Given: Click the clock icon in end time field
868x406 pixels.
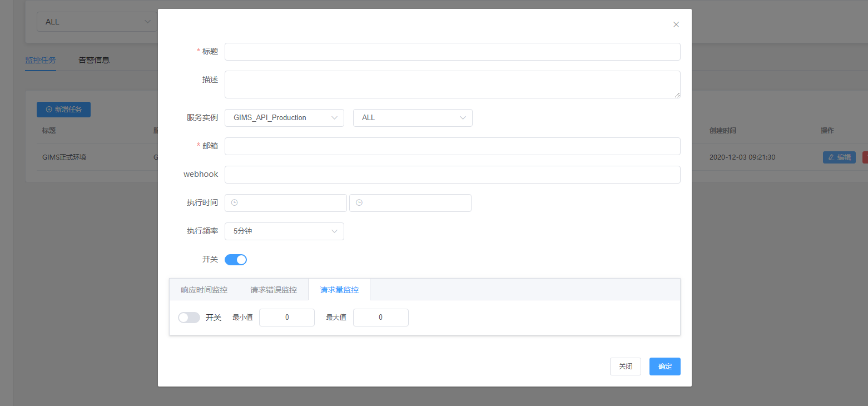Looking at the screenshot, I should click(x=359, y=203).
